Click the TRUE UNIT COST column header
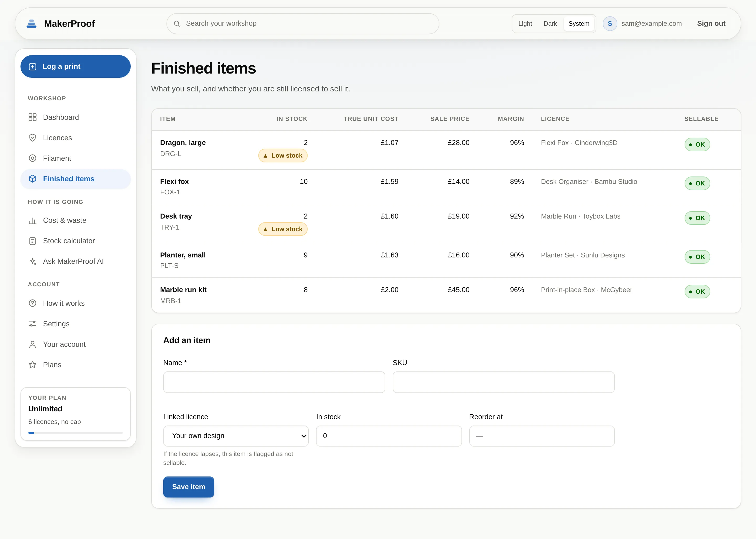The image size is (756, 539). point(371,119)
